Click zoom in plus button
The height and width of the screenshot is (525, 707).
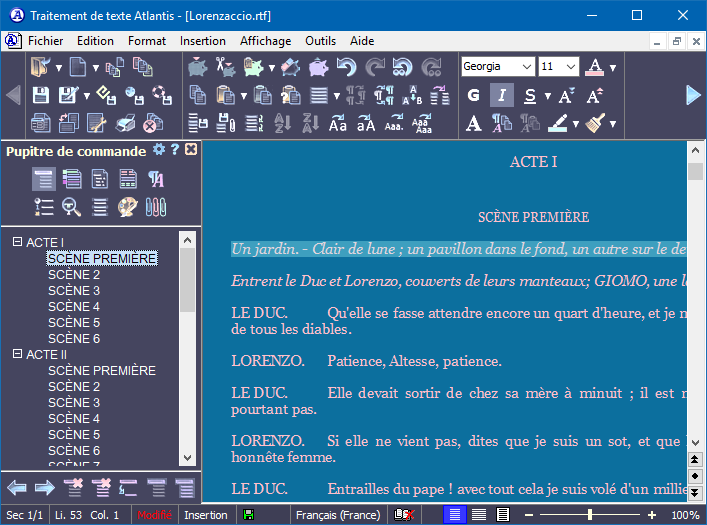(x=652, y=515)
